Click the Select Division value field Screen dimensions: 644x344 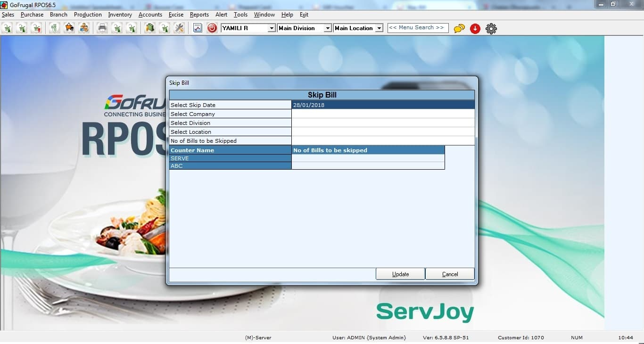tap(383, 123)
